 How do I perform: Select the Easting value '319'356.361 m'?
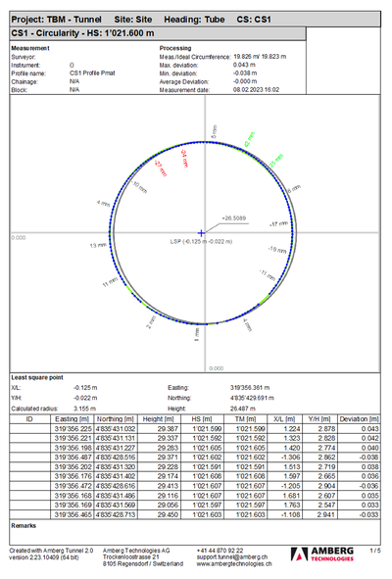[250, 388]
